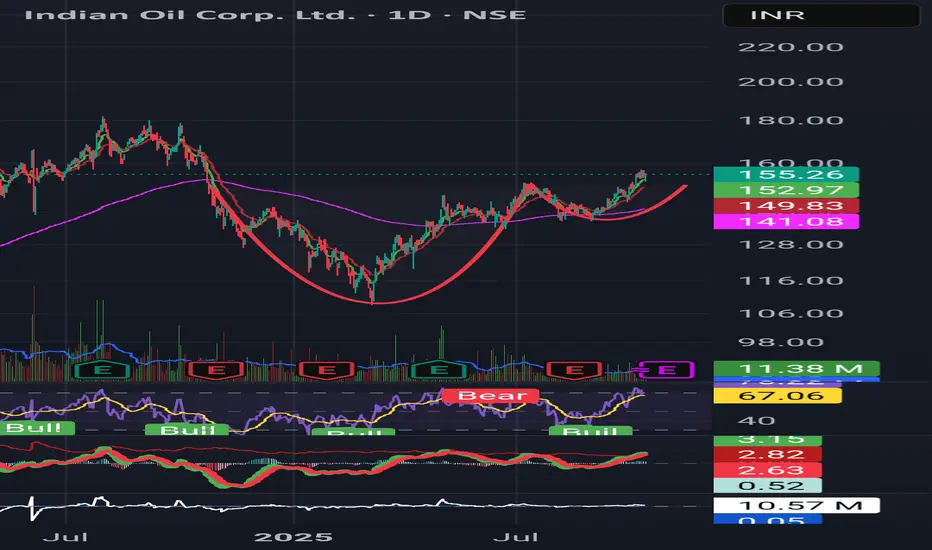Select the red Bear divergence label
The height and width of the screenshot is (550, 932).
click(491, 395)
